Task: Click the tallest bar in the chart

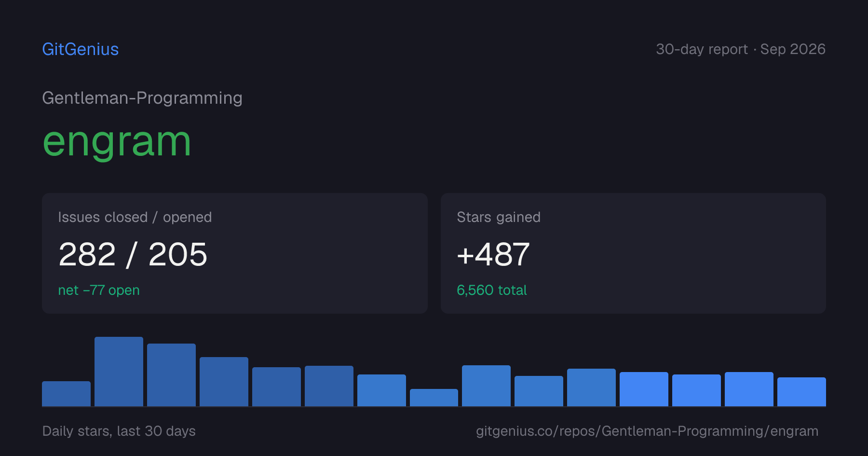Action: pyautogui.click(x=119, y=372)
